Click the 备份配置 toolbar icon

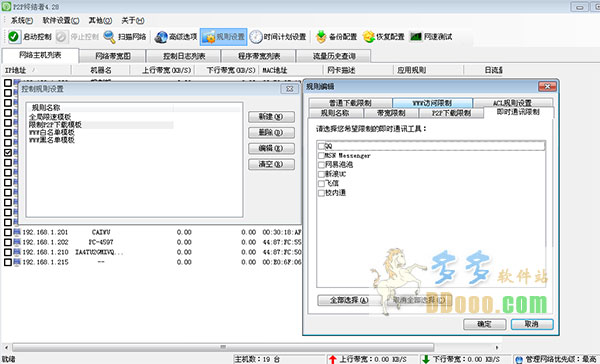coord(321,37)
